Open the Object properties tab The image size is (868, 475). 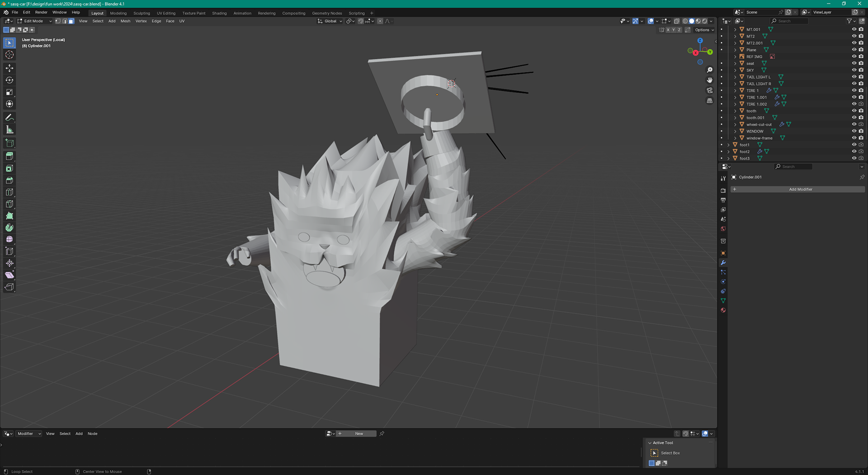click(x=723, y=253)
